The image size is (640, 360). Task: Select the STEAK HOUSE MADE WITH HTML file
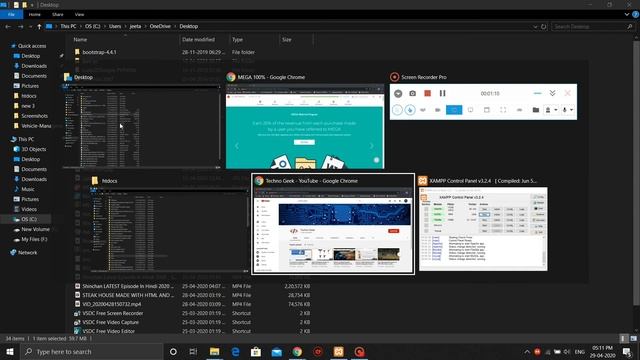coord(128,295)
